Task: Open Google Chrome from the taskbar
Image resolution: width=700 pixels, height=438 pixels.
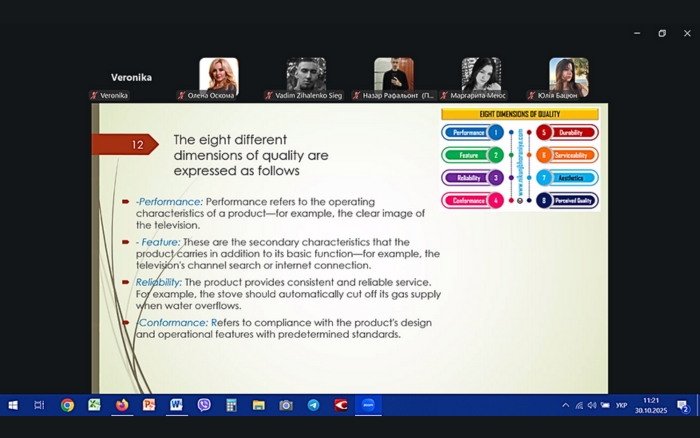Action: point(67,405)
